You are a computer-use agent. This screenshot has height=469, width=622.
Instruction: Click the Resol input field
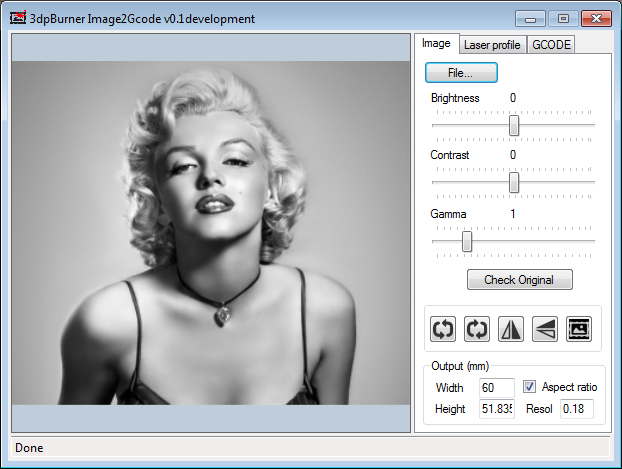(x=577, y=409)
